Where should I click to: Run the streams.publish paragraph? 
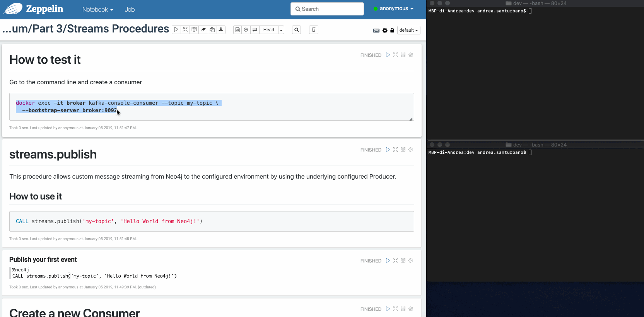pyautogui.click(x=388, y=150)
